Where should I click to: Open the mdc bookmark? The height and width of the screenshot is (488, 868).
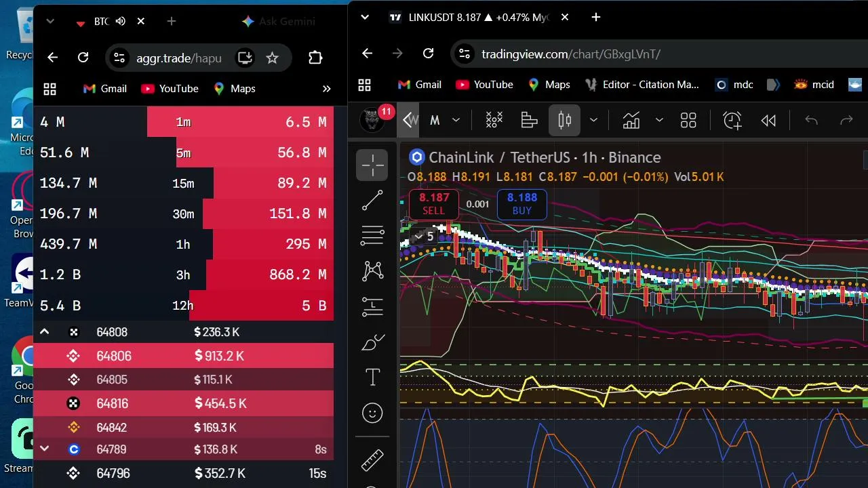(x=734, y=85)
